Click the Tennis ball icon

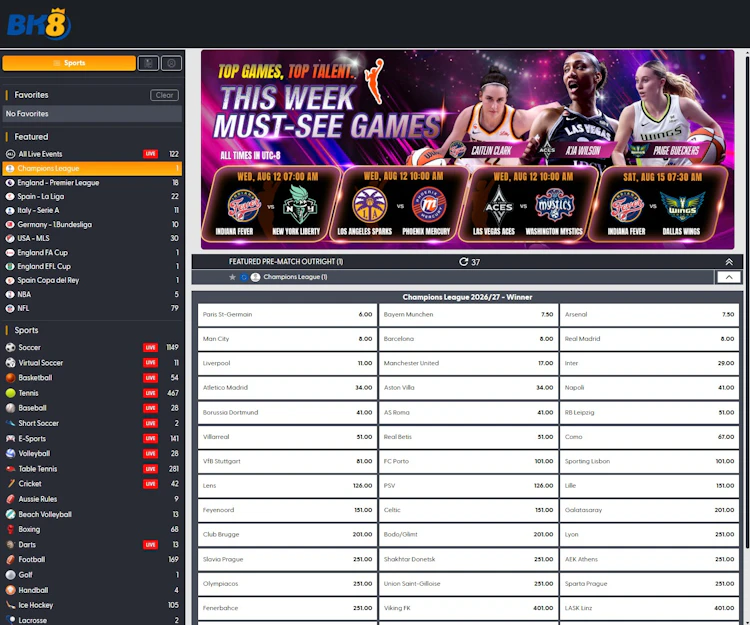tap(11, 393)
